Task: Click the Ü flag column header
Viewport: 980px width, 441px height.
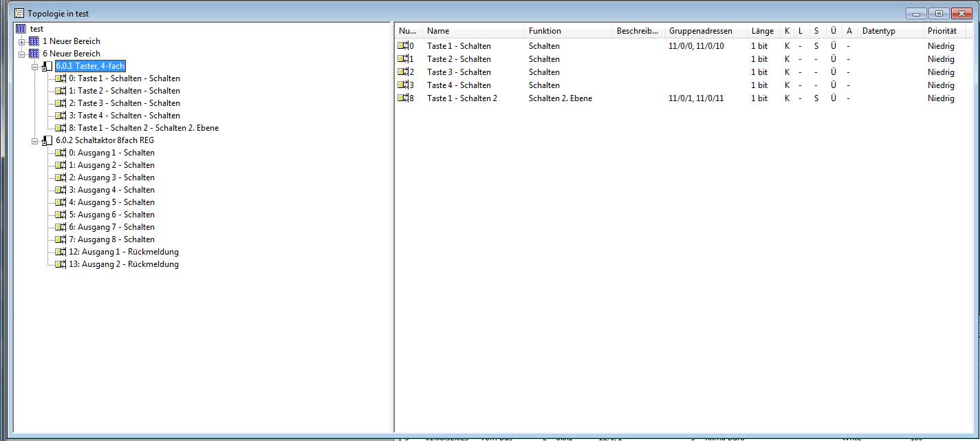Action: (834, 31)
